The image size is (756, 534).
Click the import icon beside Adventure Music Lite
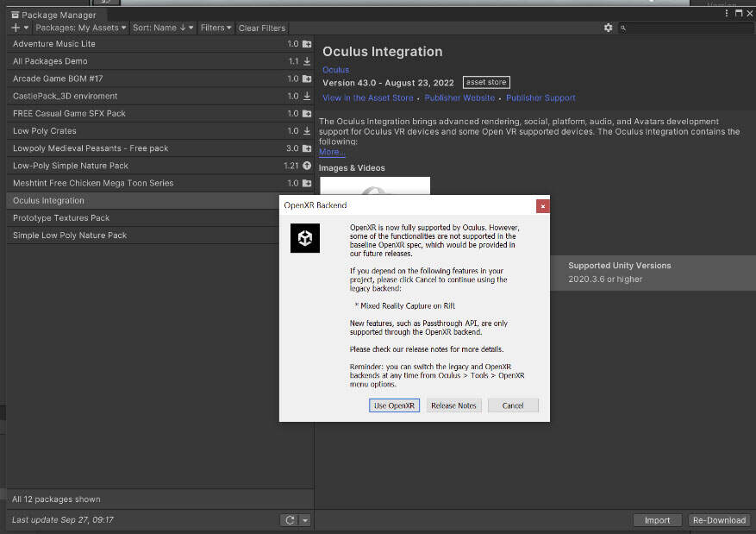click(x=307, y=44)
